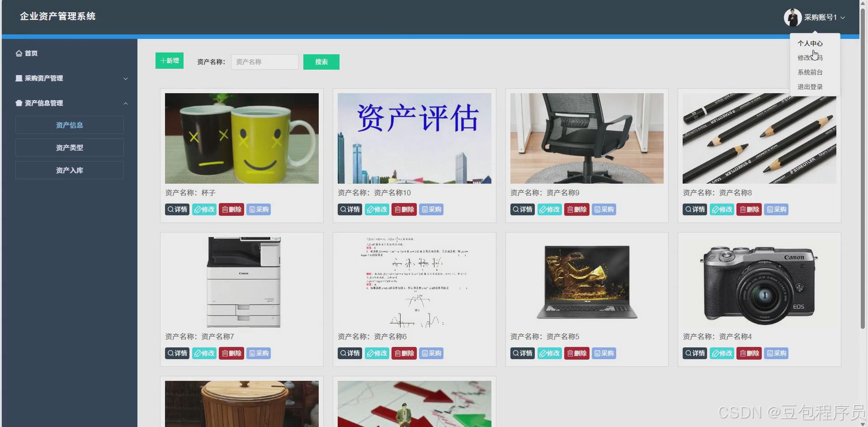Screen dimensions: 868x427
Task: Select 修改密码 in the user menu
Action: pyautogui.click(x=810, y=57)
